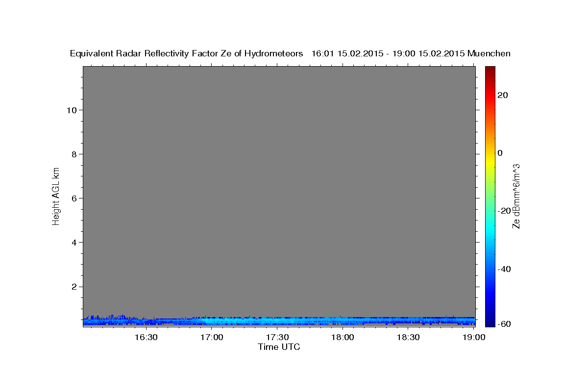Click the colorbar value '20'

[503, 95]
